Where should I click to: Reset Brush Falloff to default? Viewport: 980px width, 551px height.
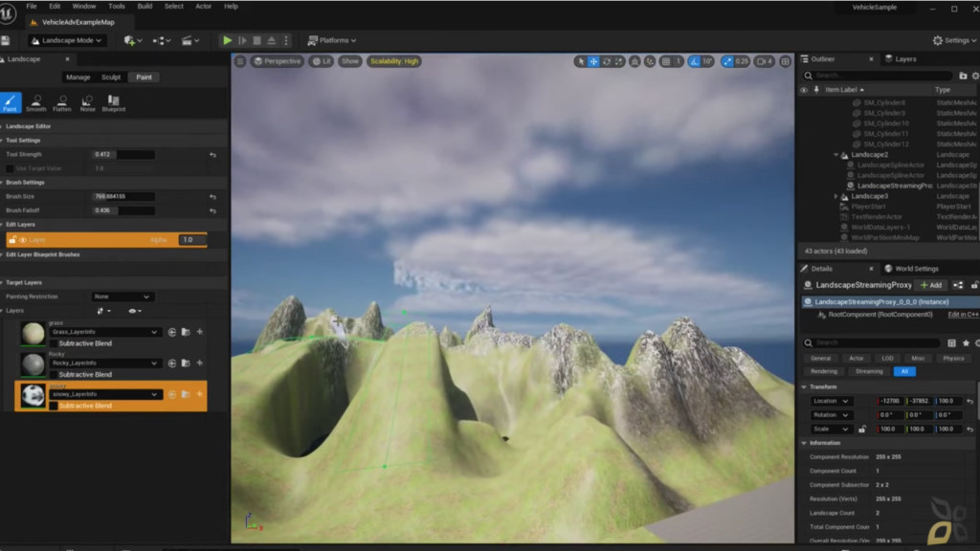pos(213,210)
